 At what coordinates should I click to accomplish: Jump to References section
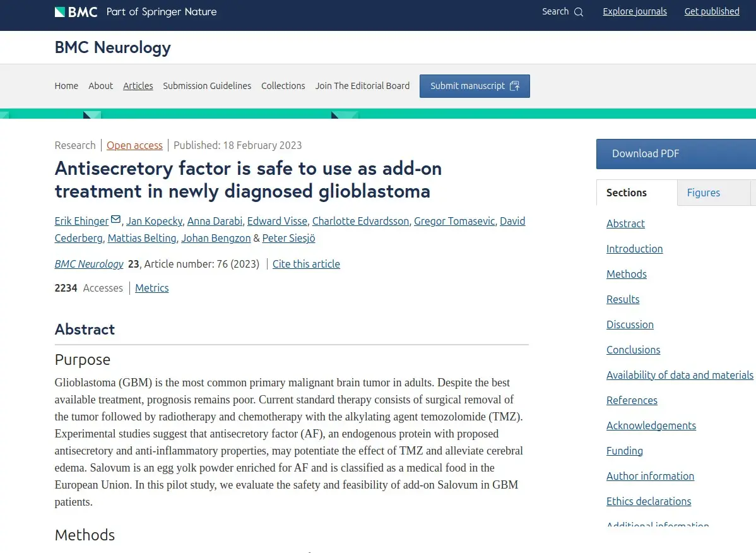click(x=632, y=400)
